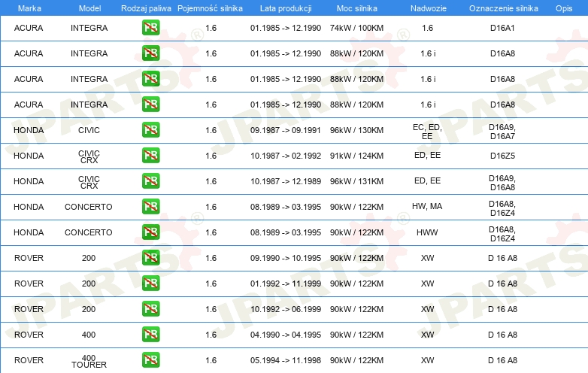Screen dimensions: 588x373
Task: Click the Moc silnika column header
Action: coord(356,8)
